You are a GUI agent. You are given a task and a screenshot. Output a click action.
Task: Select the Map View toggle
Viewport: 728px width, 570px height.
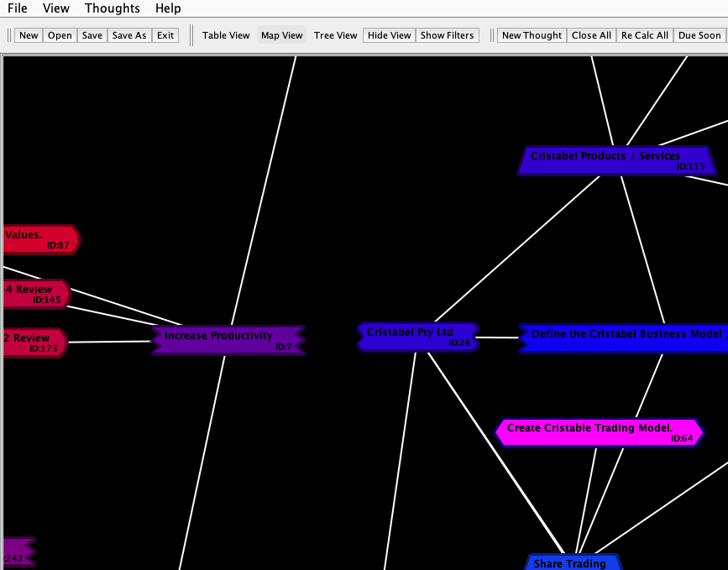click(282, 35)
